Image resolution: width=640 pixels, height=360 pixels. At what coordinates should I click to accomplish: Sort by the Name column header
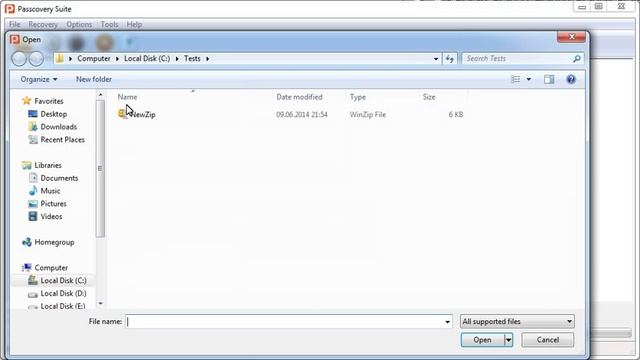(x=127, y=97)
